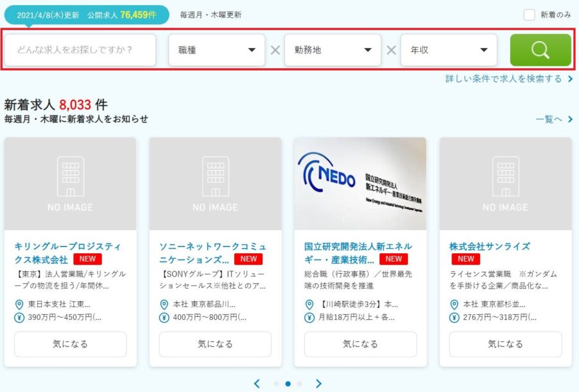Image resolution: width=579 pixels, height=392 pixels.
Task: Click the green magnifier search button
Action: (x=540, y=49)
